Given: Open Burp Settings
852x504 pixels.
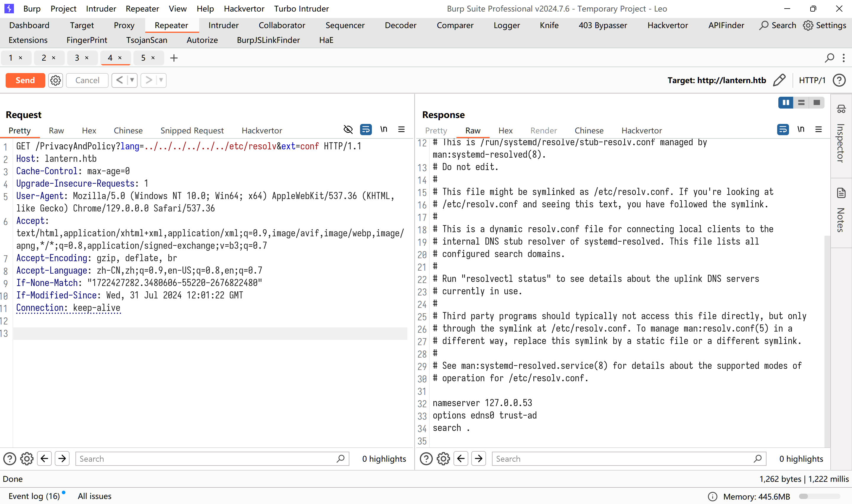Looking at the screenshot, I should (824, 25).
